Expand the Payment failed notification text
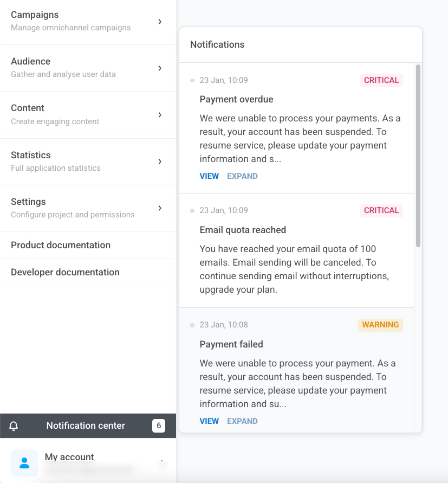Screen dimensions: 448x483 click(x=242, y=421)
